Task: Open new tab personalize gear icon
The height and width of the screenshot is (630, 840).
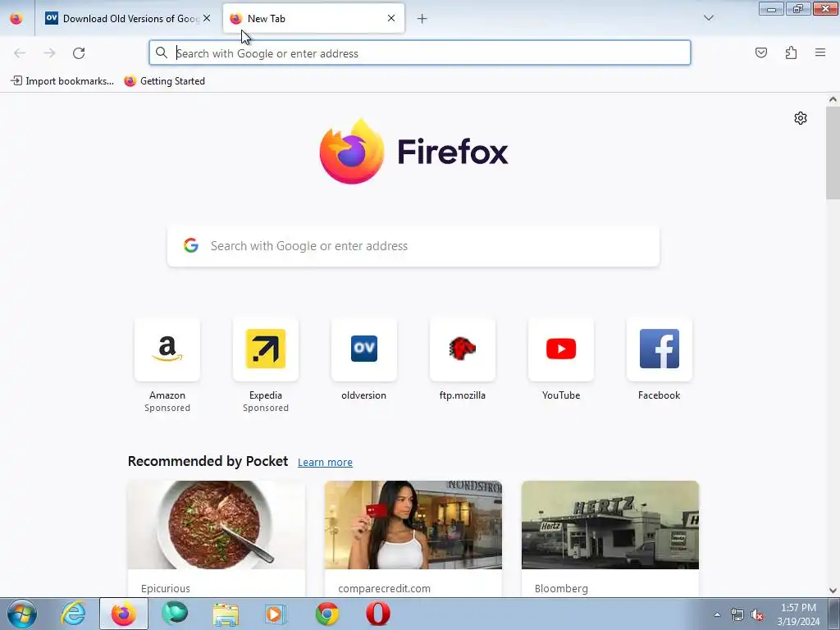Action: (801, 118)
